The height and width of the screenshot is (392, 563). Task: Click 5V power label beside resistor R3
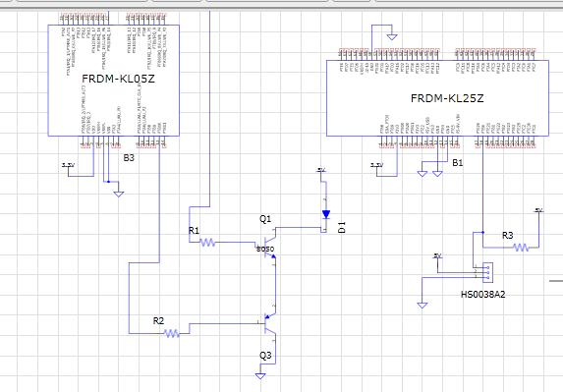539,210
